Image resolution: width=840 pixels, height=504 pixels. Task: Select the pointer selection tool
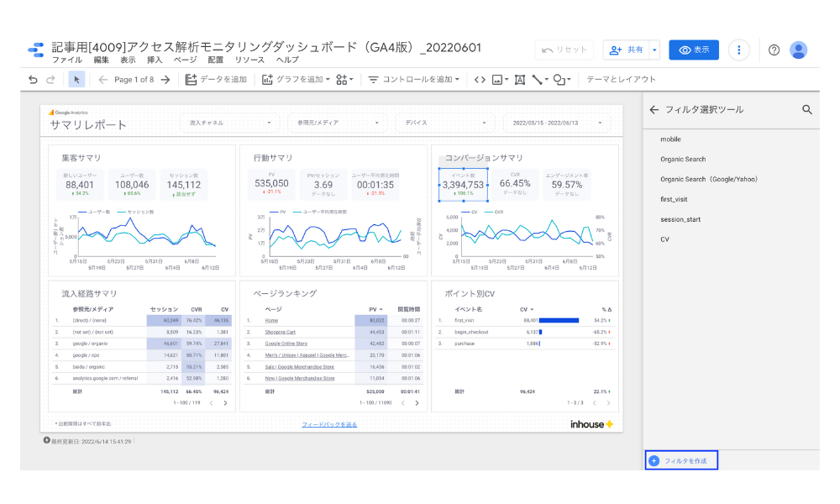point(76,79)
